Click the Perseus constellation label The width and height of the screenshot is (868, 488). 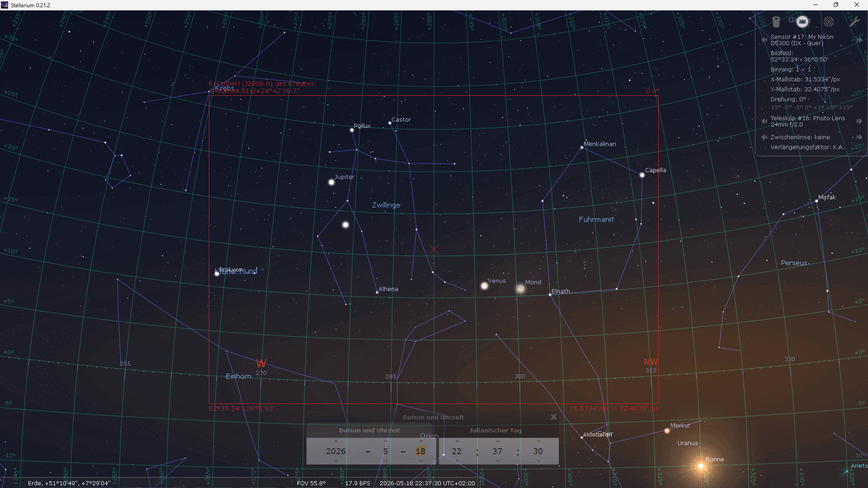(x=794, y=263)
